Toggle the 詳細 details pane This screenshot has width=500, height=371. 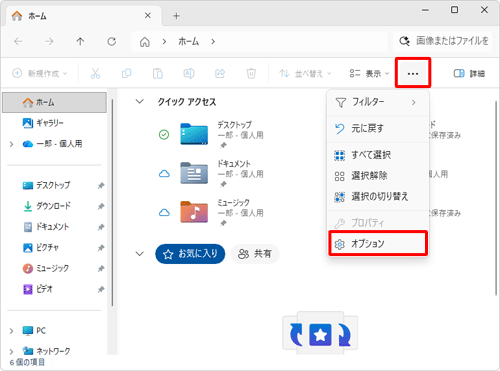(469, 73)
